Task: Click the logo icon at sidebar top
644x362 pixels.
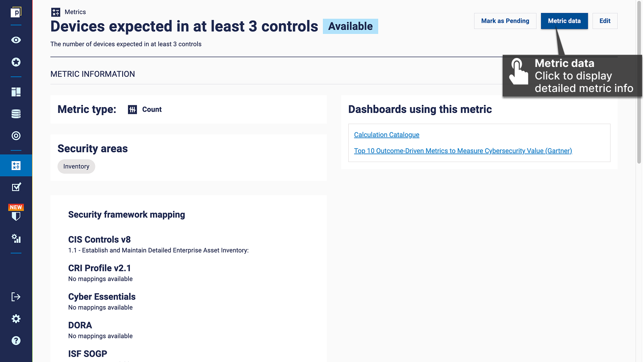Action: point(16,12)
